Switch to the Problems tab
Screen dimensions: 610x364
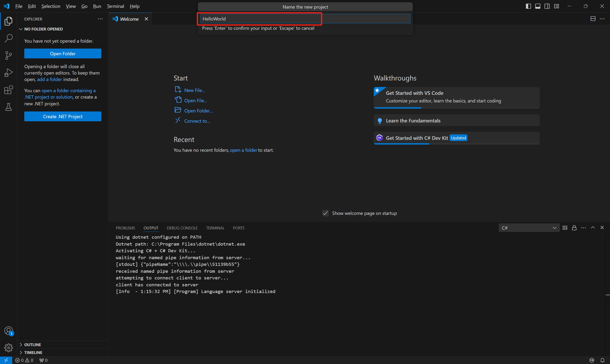(x=125, y=228)
